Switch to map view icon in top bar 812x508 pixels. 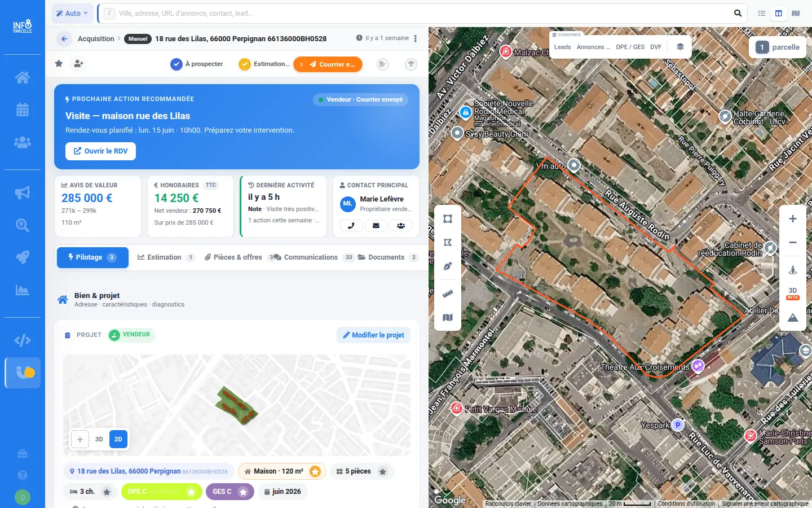pyautogui.click(x=796, y=13)
